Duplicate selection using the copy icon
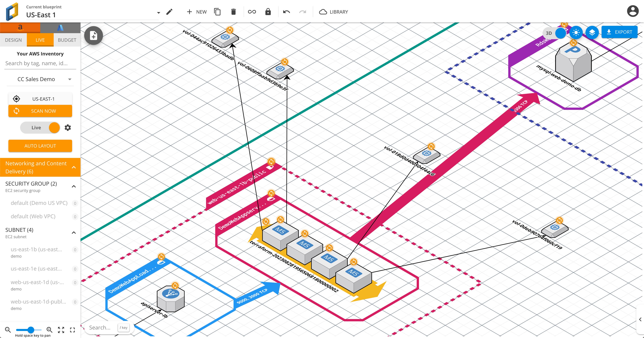Viewport: 644px width, 338px height. (x=217, y=12)
